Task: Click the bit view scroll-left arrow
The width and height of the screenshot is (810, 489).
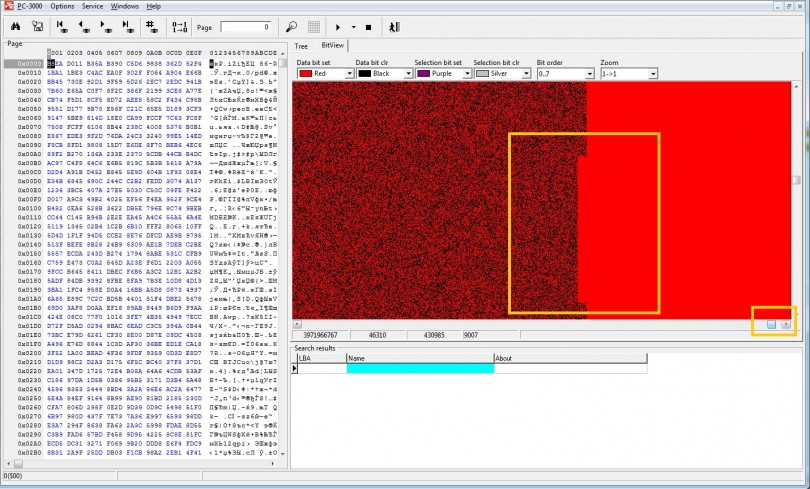Action: coord(297,324)
